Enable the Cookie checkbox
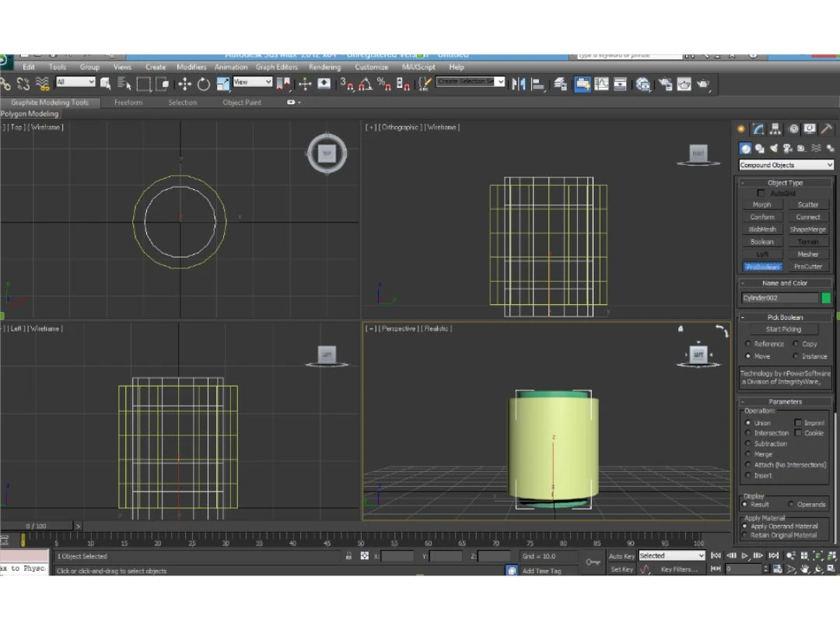840x630 pixels. coord(798,433)
